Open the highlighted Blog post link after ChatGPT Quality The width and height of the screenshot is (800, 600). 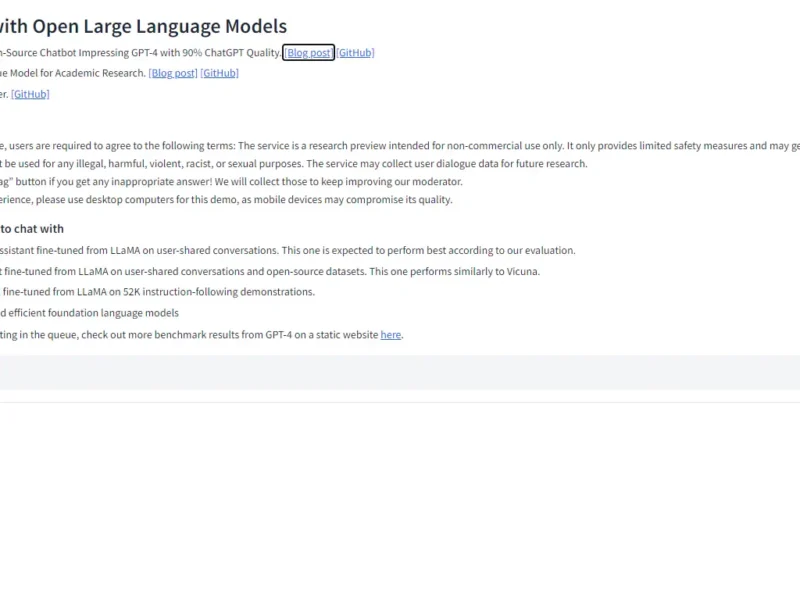pyautogui.click(x=308, y=53)
